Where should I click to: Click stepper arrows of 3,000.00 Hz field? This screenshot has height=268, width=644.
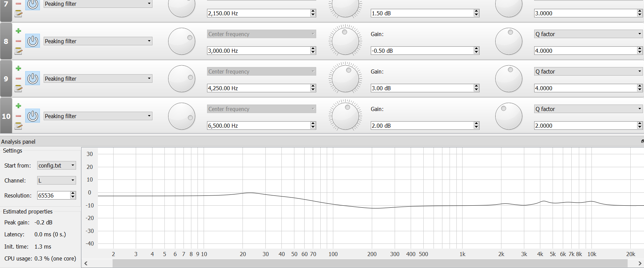[313, 51]
